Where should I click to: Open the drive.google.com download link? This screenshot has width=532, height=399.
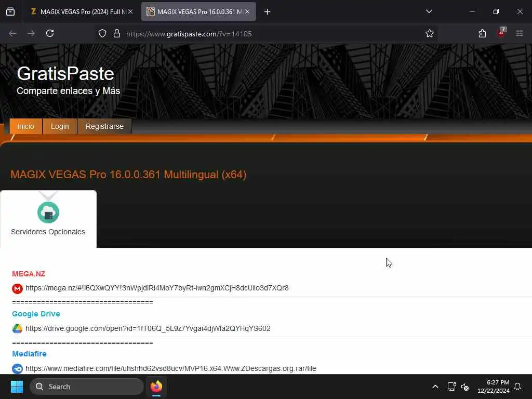click(x=148, y=328)
